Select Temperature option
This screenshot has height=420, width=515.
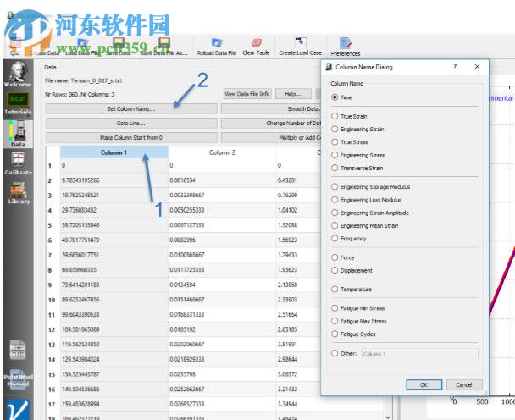(335, 289)
